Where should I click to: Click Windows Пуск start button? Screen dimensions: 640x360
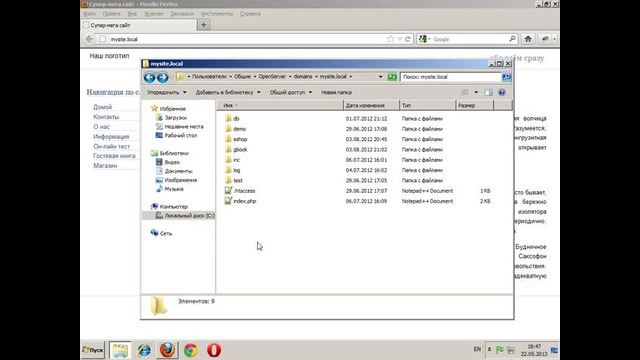[93, 350]
